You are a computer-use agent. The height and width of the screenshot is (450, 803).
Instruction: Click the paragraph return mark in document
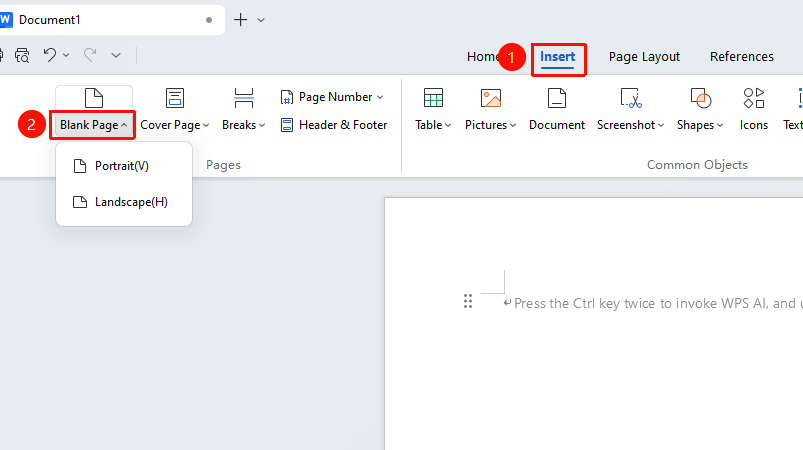point(507,303)
